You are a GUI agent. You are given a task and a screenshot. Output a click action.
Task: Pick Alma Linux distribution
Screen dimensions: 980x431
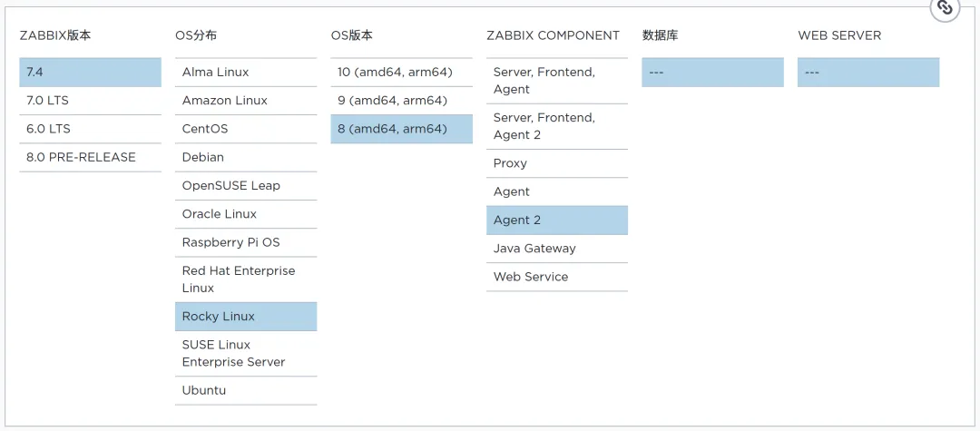pyautogui.click(x=245, y=73)
